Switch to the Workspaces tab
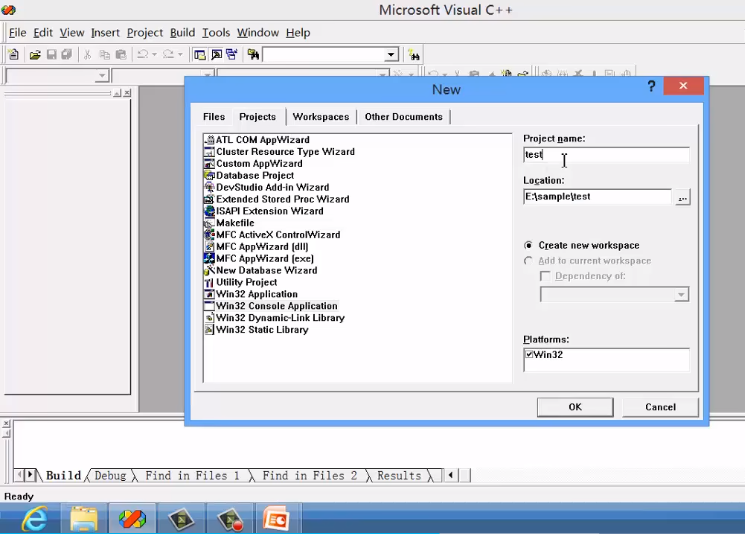The width and height of the screenshot is (745, 534). pos(321,117)
